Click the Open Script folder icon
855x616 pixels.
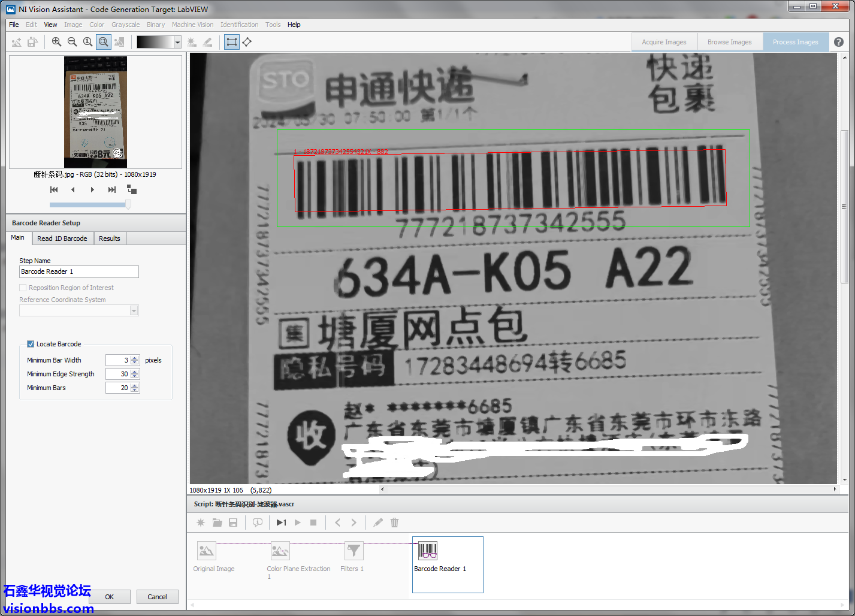click(217, 523)
